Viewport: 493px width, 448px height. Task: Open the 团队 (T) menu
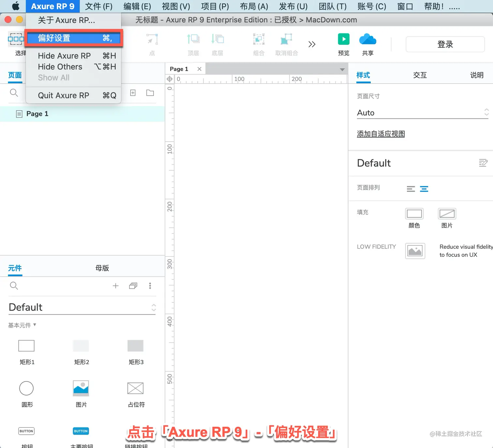pos(333,6)
